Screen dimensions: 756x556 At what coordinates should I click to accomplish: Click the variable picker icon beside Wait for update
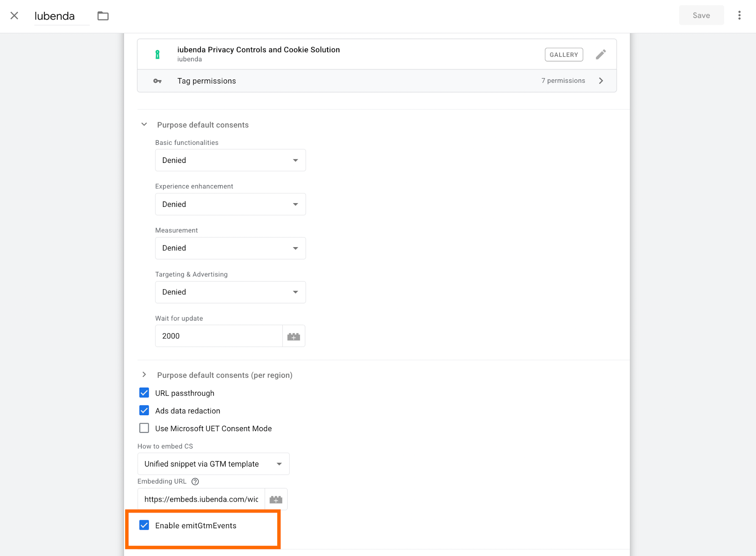294,336
